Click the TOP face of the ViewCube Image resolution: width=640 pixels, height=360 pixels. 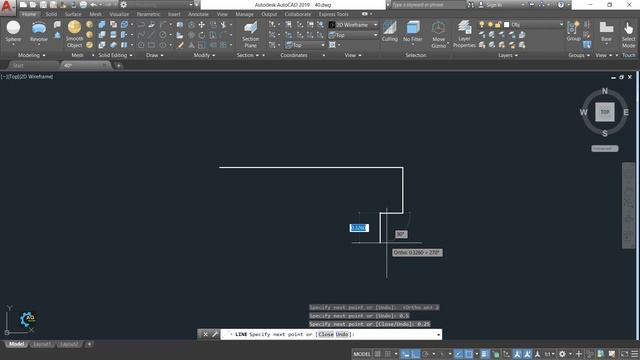[604, 112]
